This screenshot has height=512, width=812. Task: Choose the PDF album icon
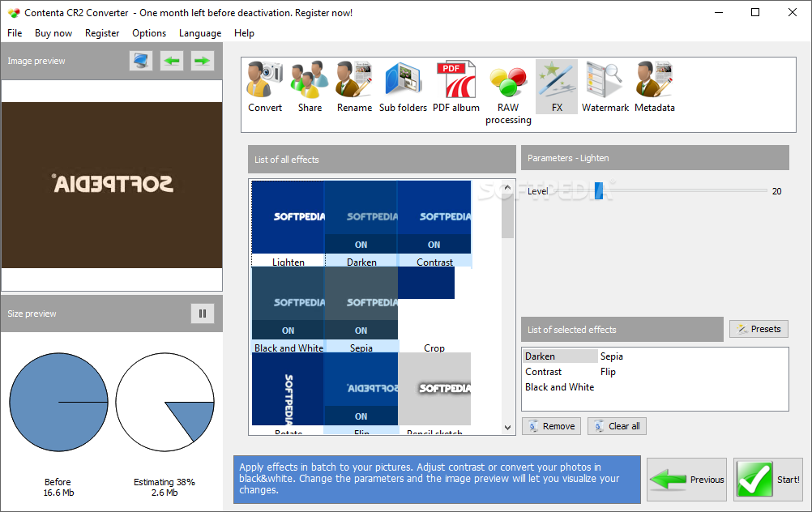click(455, 87)
